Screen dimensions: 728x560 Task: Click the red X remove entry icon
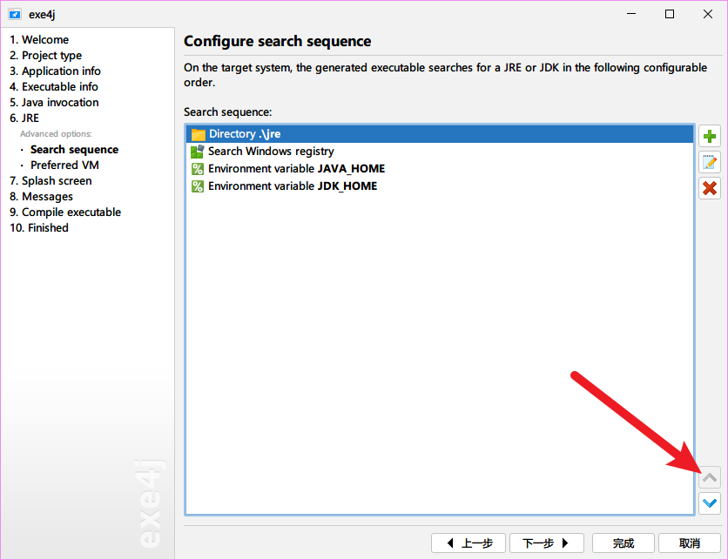click(x=710, y=187)
